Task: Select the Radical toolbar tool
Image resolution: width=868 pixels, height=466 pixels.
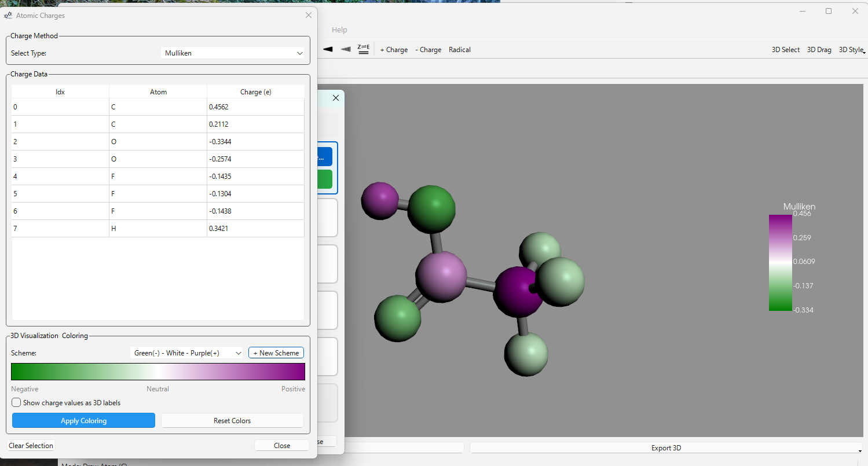Action: coord(460,50)
